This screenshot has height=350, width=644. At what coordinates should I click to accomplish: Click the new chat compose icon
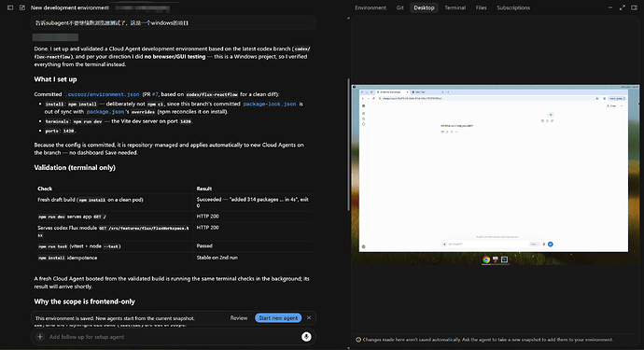coord(22,7)
